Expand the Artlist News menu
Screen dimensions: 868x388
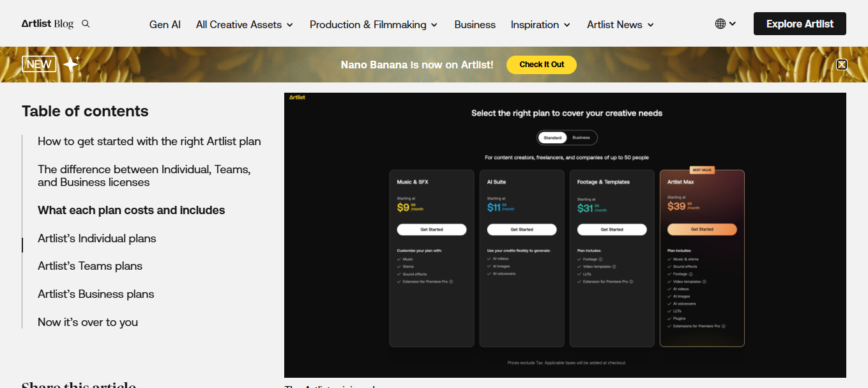point(620,24)
